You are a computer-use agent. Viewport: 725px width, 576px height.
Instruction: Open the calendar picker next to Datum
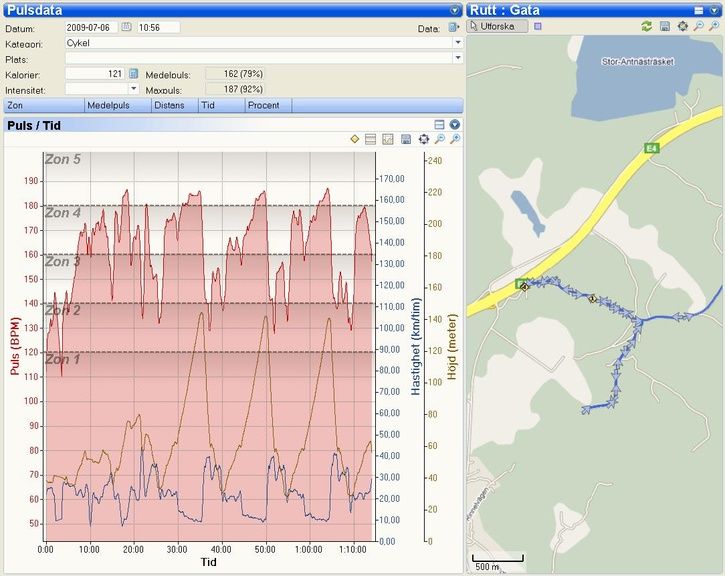tap(126, 27)
